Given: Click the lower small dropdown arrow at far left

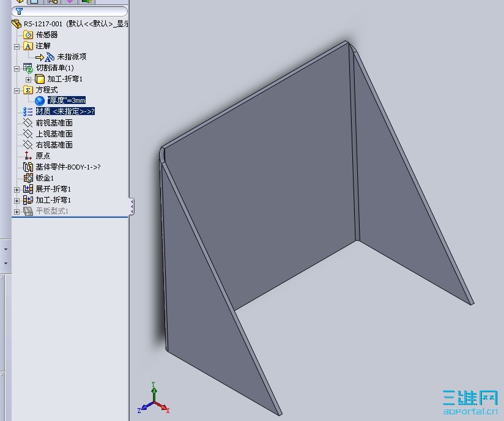Looking at the screenshot, I should coord(6,263).
